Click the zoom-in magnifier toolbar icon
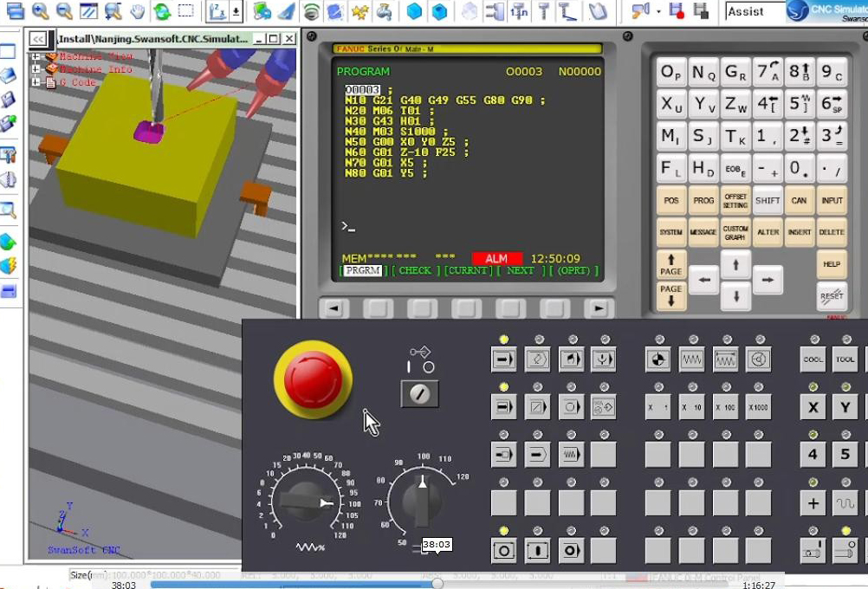 click(40, 11)
